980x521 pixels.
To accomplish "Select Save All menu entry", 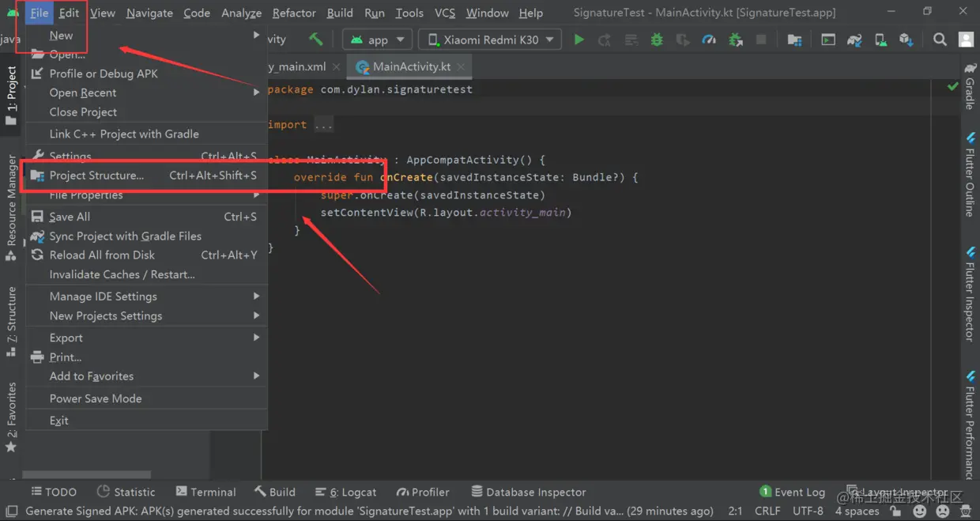I will pos(146,217).
